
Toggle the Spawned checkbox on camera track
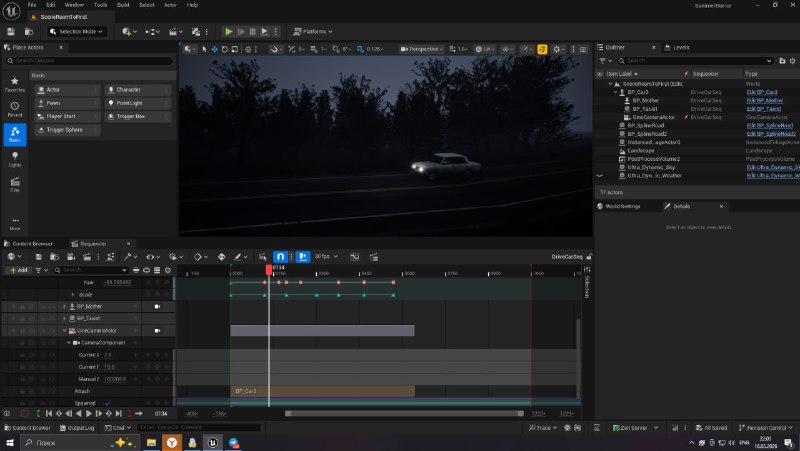point(107,403)
